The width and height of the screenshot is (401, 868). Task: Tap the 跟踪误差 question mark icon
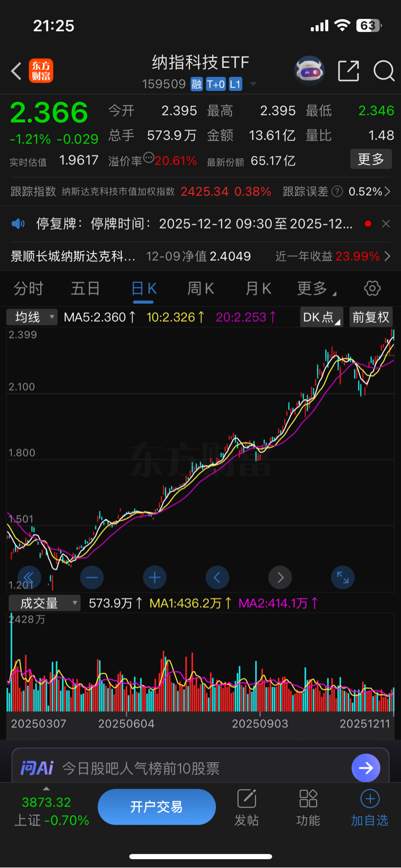337,192
